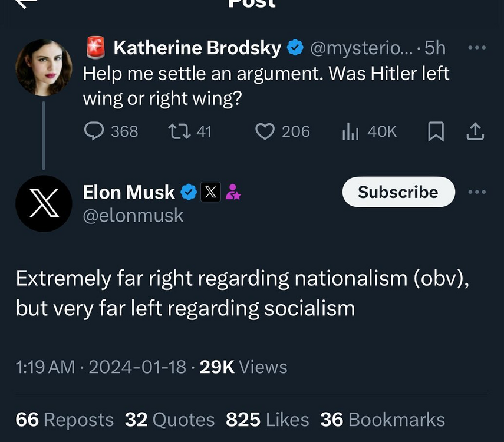View the 825 Likes list
Viewport: 504px width, 442px height.
click(267, 419)
